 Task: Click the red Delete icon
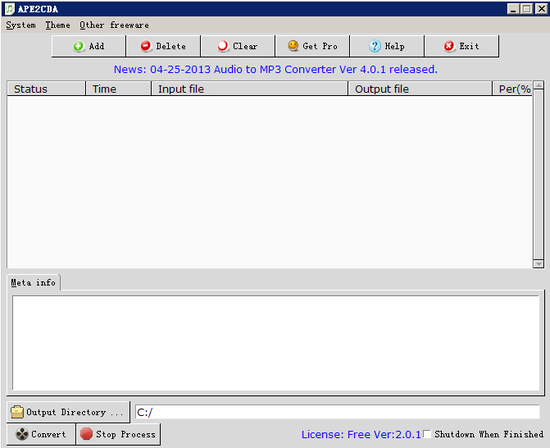point(146,46)
